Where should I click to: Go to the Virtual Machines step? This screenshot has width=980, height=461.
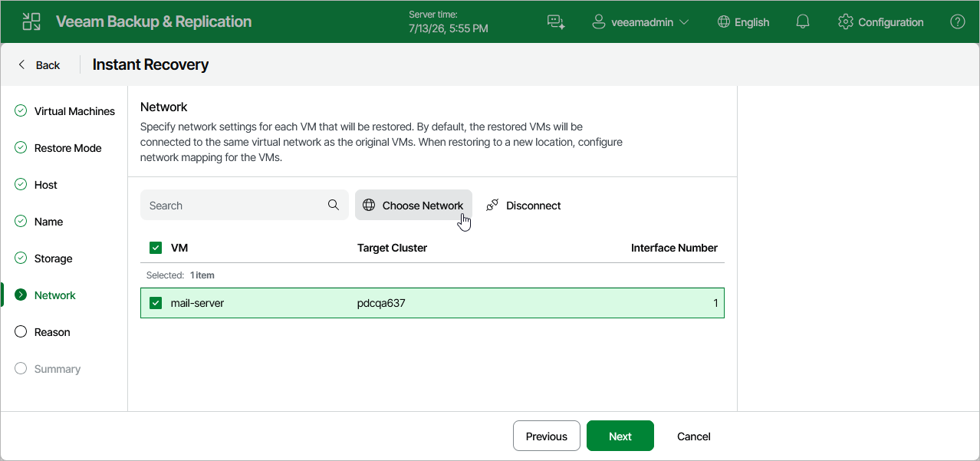65,111
